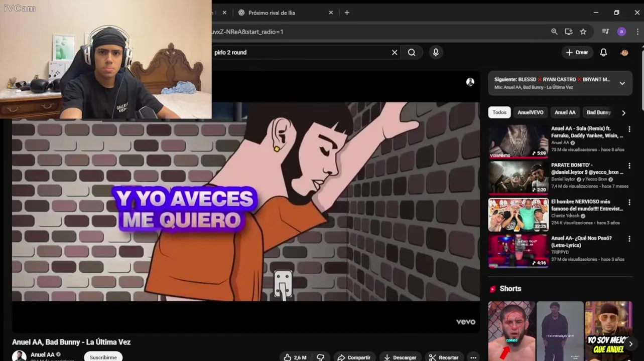Image resolution: width=644 pixels, height=361 pixels.
Task: Click the channel watermark icon in player
Action: 470,82
